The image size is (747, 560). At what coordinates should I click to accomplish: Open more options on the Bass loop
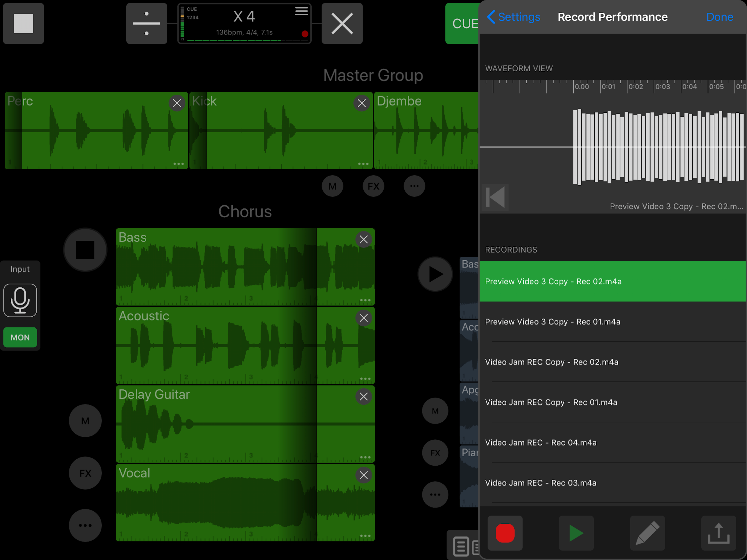click(365, 300)
